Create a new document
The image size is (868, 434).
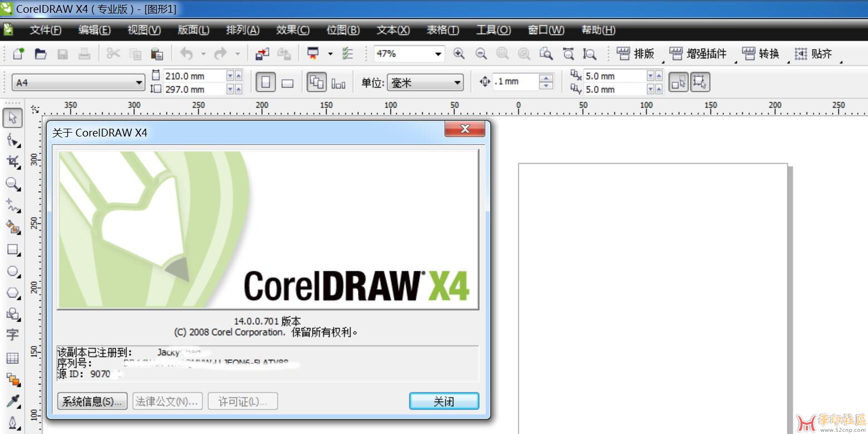point(18,53)
